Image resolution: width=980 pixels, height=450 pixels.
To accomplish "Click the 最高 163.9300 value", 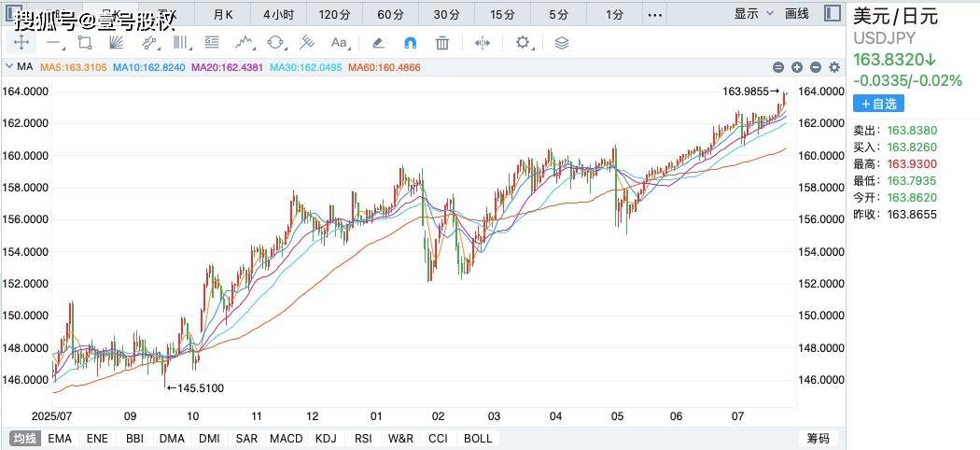I will point(913,163).
